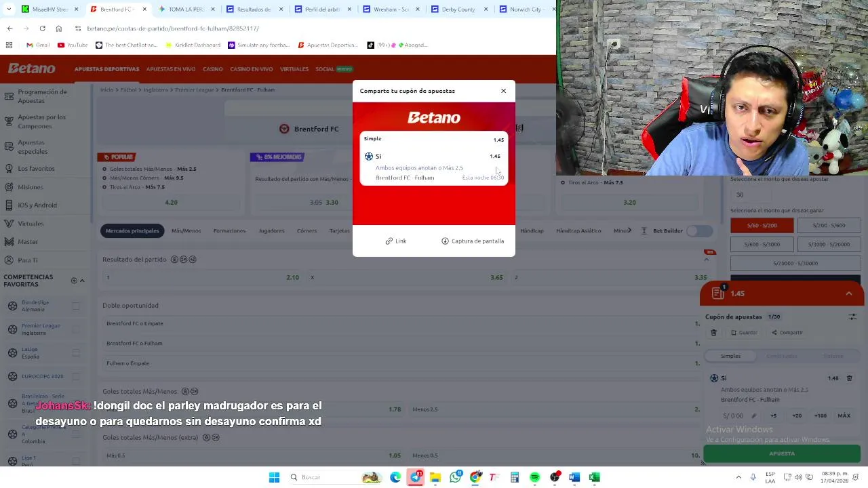868x488 pixels.
Task: Check the EUROCOPA 2028 checkbox
Action: [76, 376]
